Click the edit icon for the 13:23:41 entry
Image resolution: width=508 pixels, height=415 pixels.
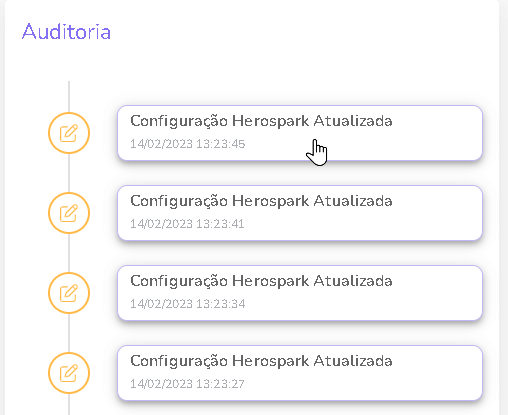69,213
